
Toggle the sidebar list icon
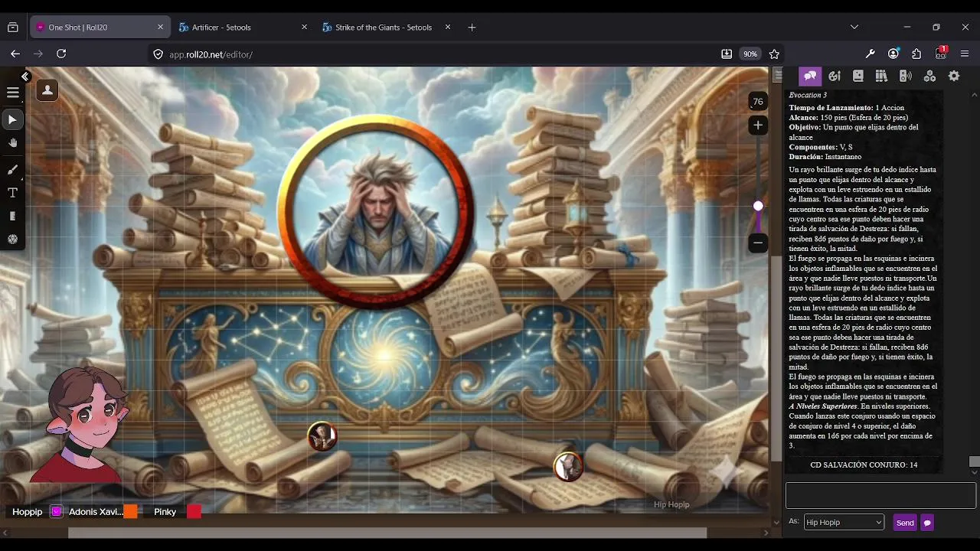click(778, 75)
